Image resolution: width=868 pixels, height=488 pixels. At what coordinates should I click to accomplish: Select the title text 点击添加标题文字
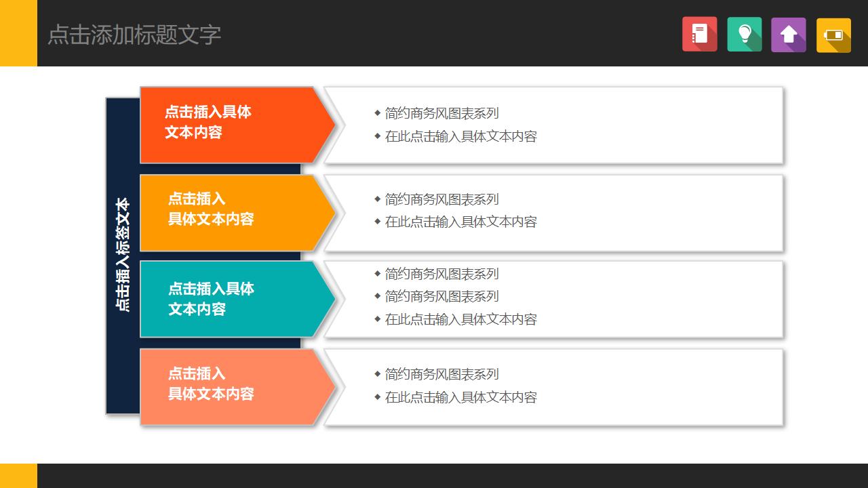pyautogui.click(x=134, y=35)
